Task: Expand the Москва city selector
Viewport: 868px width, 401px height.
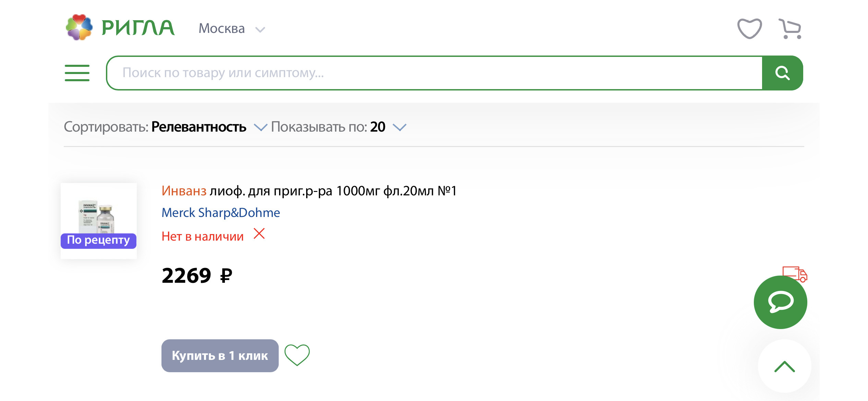Action: [x=232, y=29]
